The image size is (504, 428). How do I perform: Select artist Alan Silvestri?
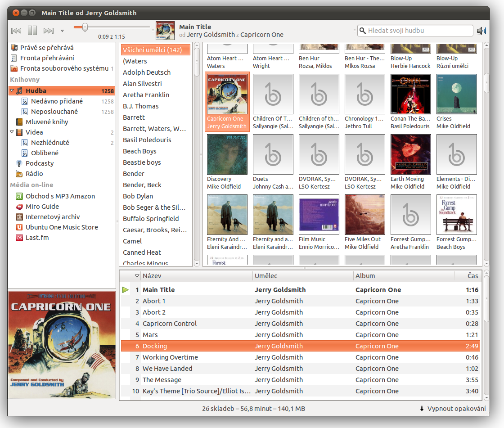tap(142, 84)
